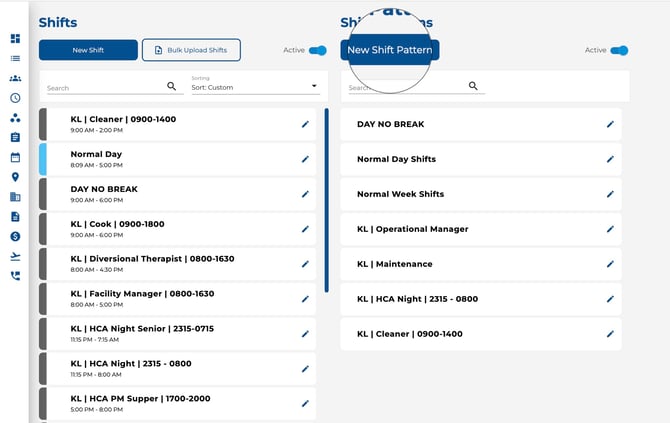Open the Sort: Custom dropdown
The width and height of the screenshot is (670, 423).
click(x=254, y=87)
